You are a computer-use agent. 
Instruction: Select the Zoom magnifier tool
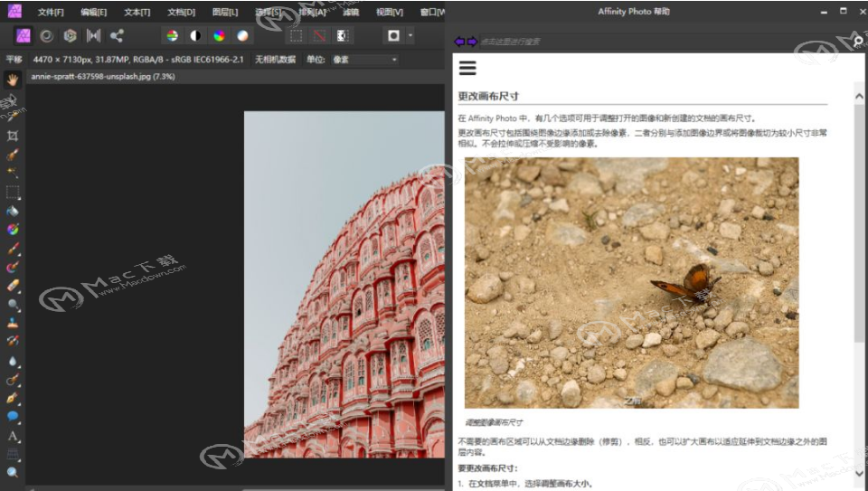12,472
